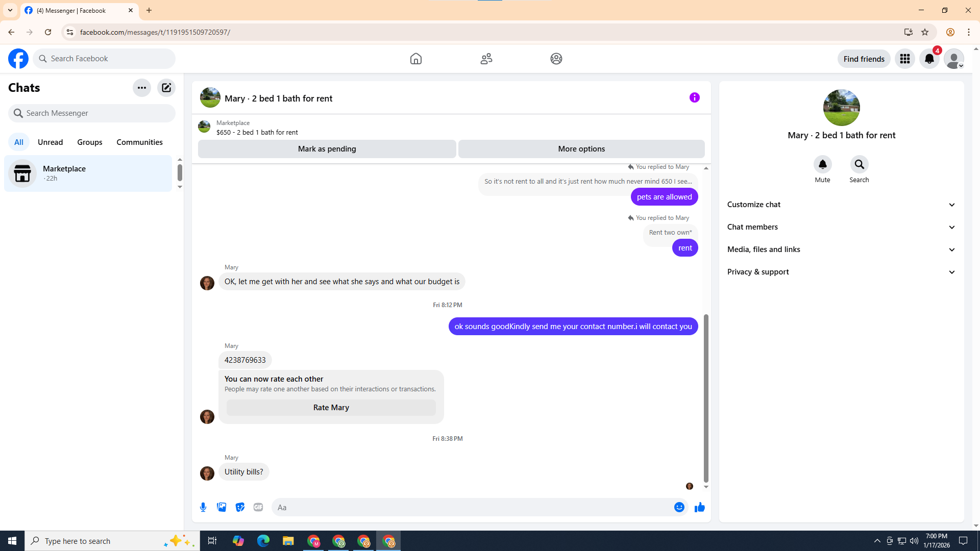Open the sticker picker icon
Viewport: 980px width, 551px height.
click(x=240, y=507)
